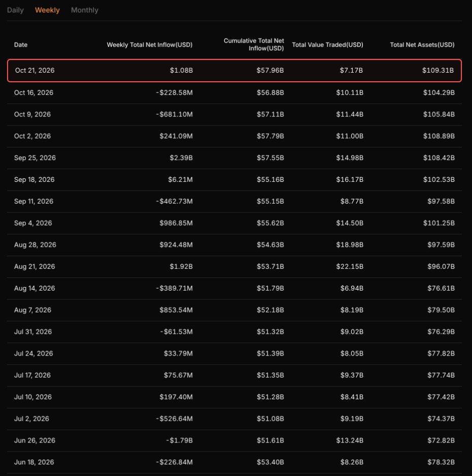Click the $76.61B net assets cell
472x476 pixels.
coord(441,289)
